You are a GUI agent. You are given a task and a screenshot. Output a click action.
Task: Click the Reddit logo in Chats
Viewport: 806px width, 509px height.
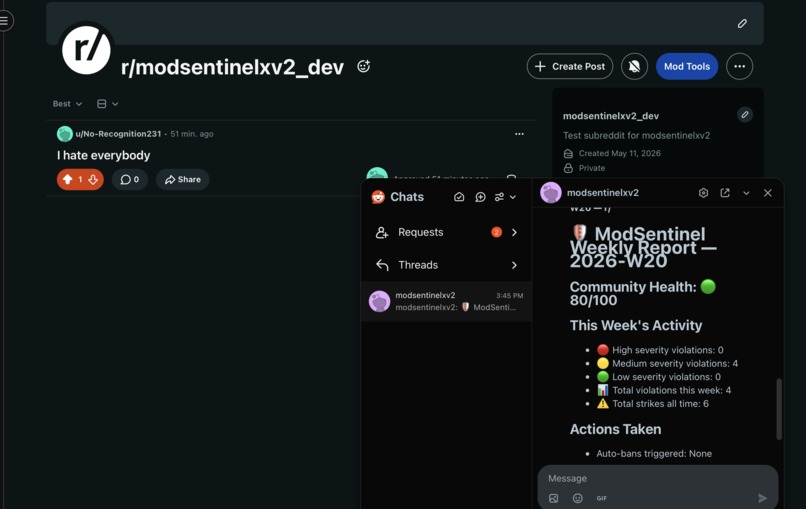[378, 197]
